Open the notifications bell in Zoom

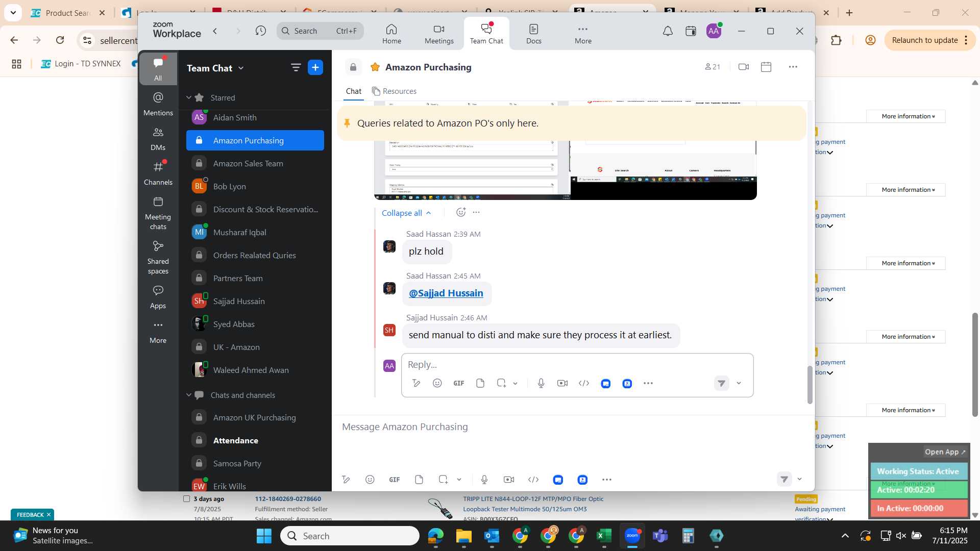[668, 32]
